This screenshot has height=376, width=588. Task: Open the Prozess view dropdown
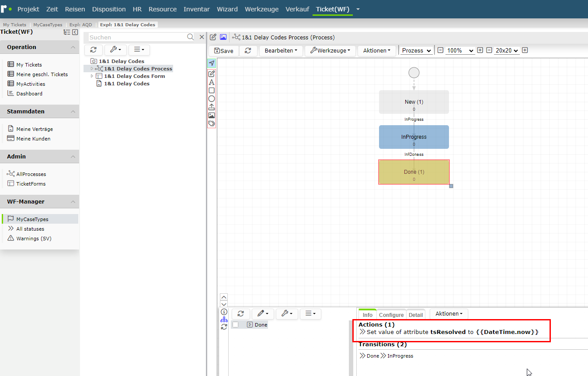417,50
